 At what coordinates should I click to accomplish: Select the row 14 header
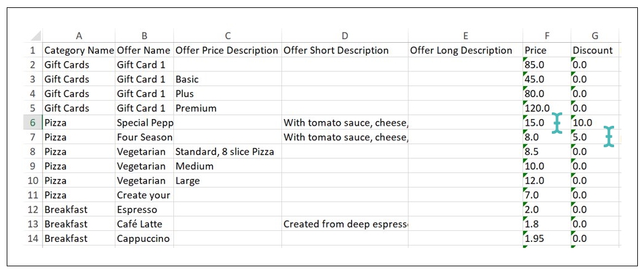coord(33,239)
